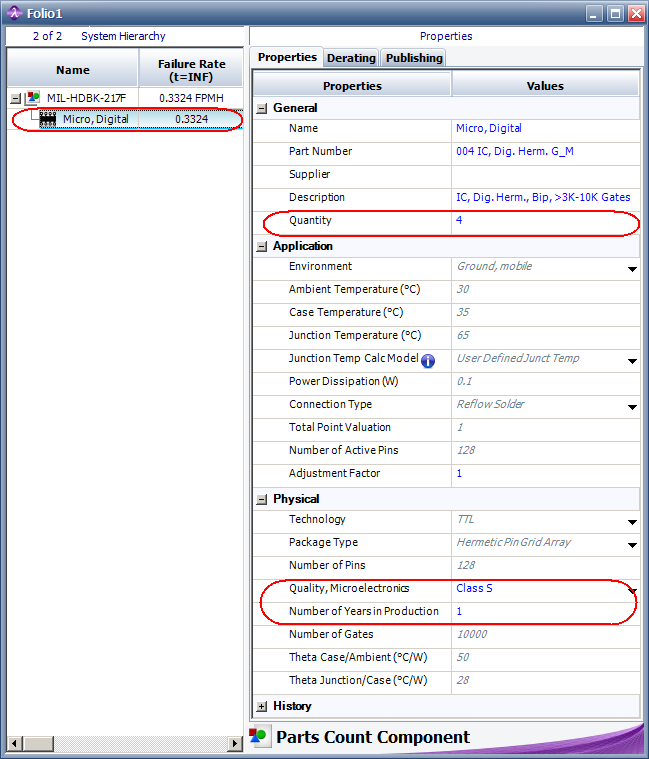Screen dimensions: 649x759
Task: Click the hierarchy horizontal scrollbar right arrow
Action: (x=236, y=743)
